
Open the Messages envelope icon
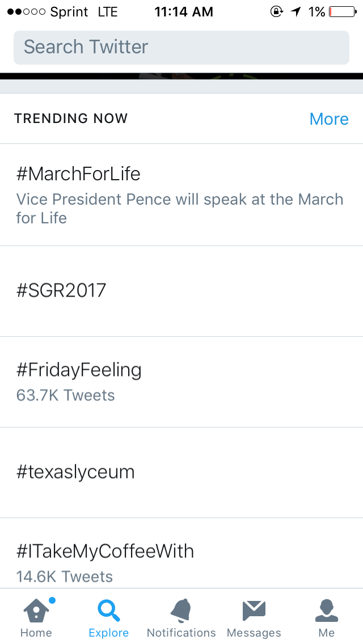click(x=254, y=611)
